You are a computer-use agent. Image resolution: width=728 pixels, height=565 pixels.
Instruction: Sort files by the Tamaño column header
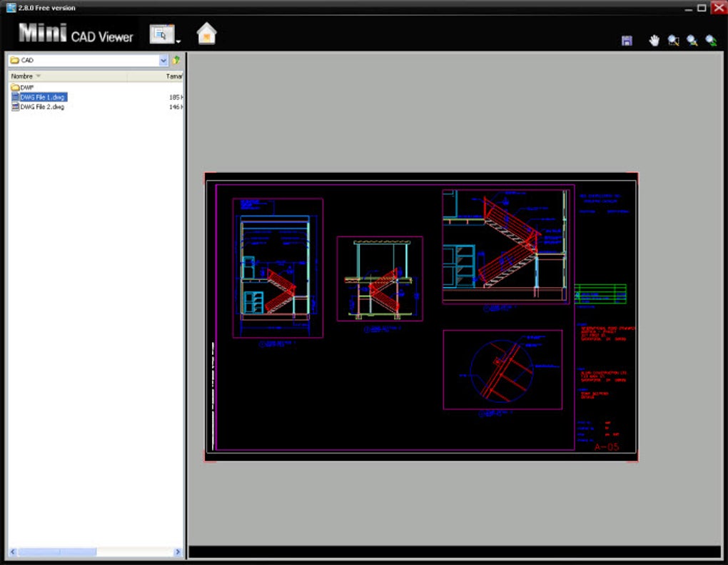156,76
